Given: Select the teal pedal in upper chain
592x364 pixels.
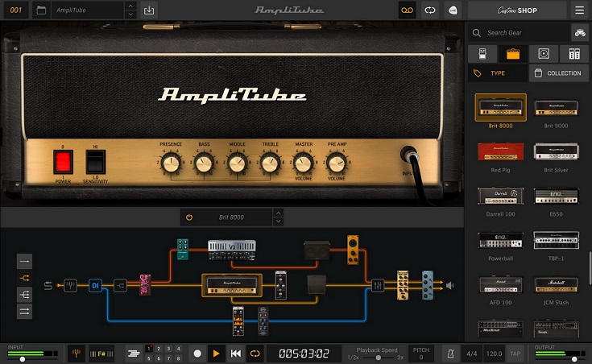Looking at the screenshot, I should tap(183, 249).
